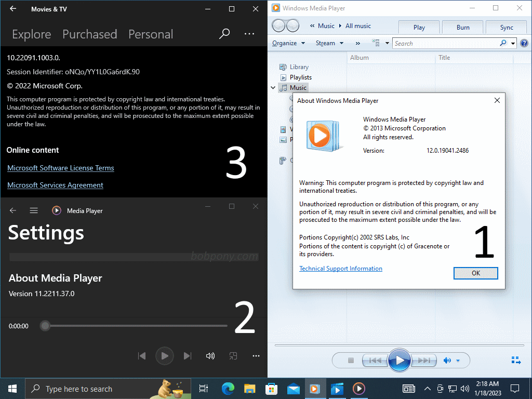Open search options dropdown arrow

513,43
